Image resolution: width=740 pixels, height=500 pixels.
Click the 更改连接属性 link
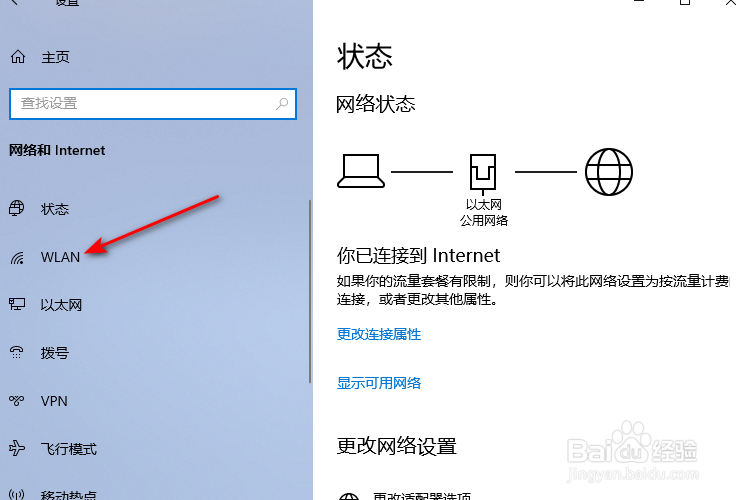click(378, 334)
